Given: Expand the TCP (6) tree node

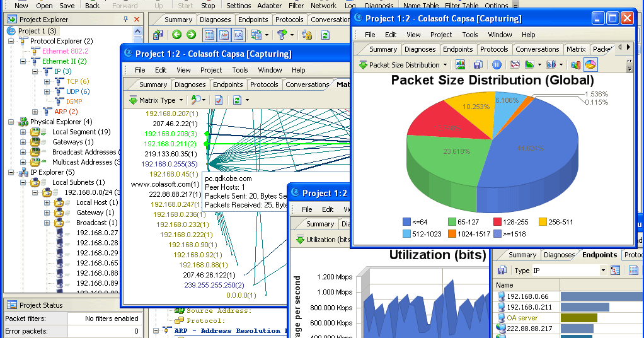Looking at the screenshot, I should [x=47, y=81].
